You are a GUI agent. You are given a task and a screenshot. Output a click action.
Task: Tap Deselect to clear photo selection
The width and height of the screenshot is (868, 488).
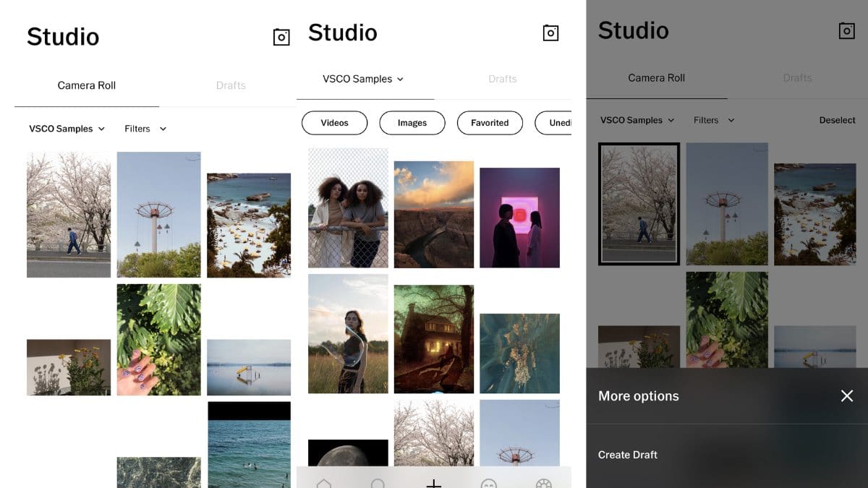(837, 120)
